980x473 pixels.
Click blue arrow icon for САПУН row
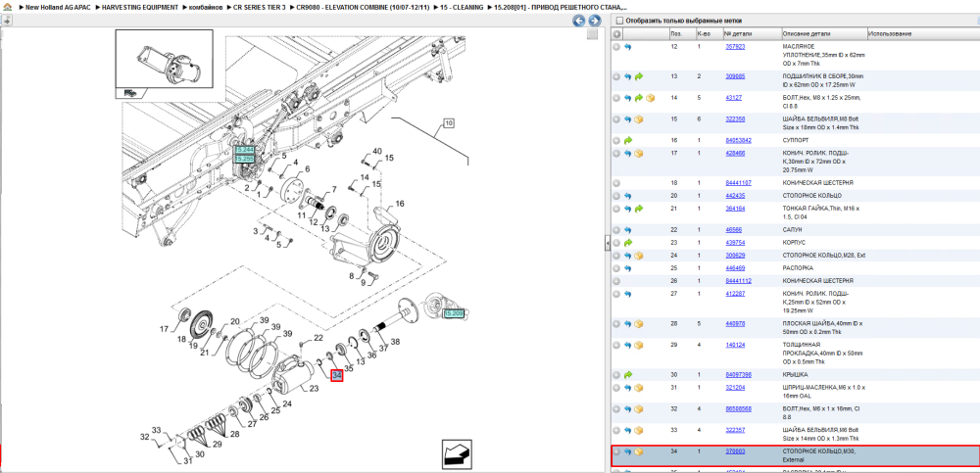pos(628,230)
